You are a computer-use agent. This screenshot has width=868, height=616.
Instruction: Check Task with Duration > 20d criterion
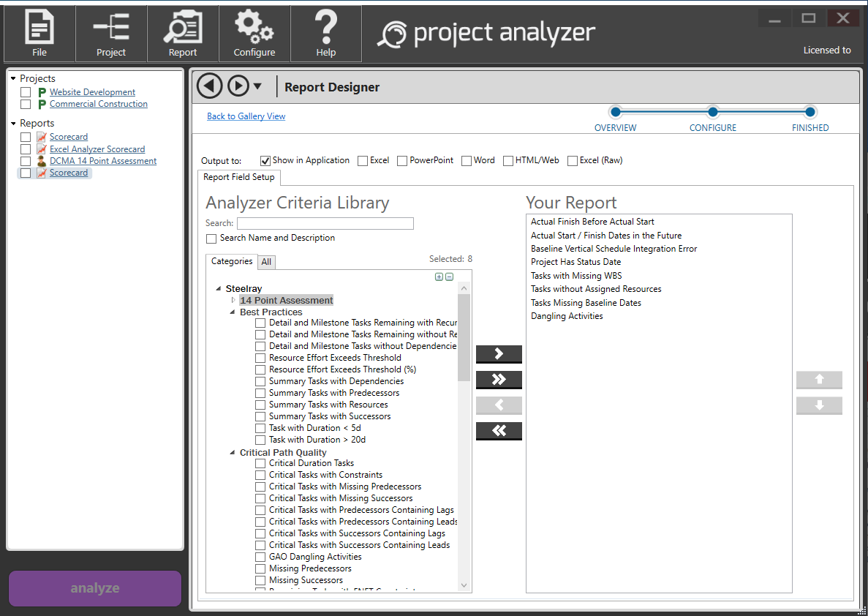coord(260,440)
